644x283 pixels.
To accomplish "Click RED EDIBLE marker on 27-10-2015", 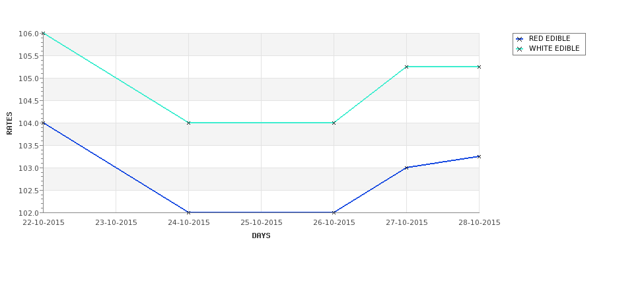I will pyautogui.click(x=407, y=168).
